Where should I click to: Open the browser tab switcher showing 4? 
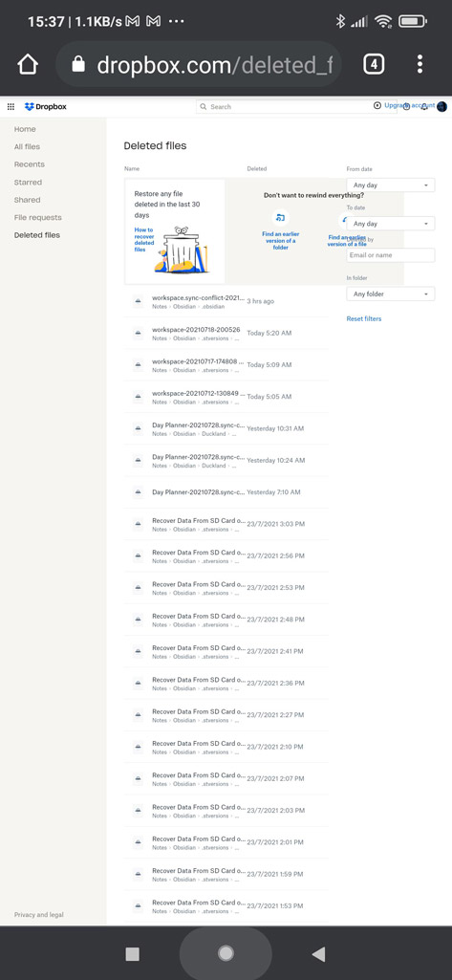click(374, 64)
